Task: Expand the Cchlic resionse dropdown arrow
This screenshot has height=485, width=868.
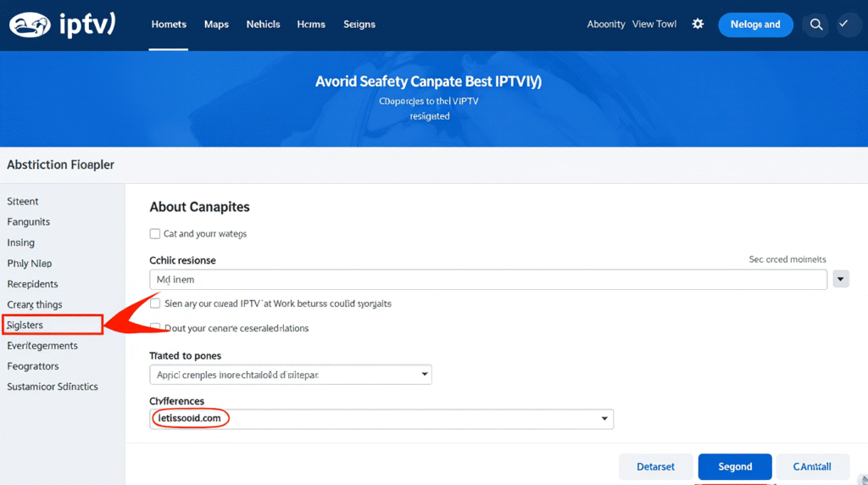Action: (840, 279)
